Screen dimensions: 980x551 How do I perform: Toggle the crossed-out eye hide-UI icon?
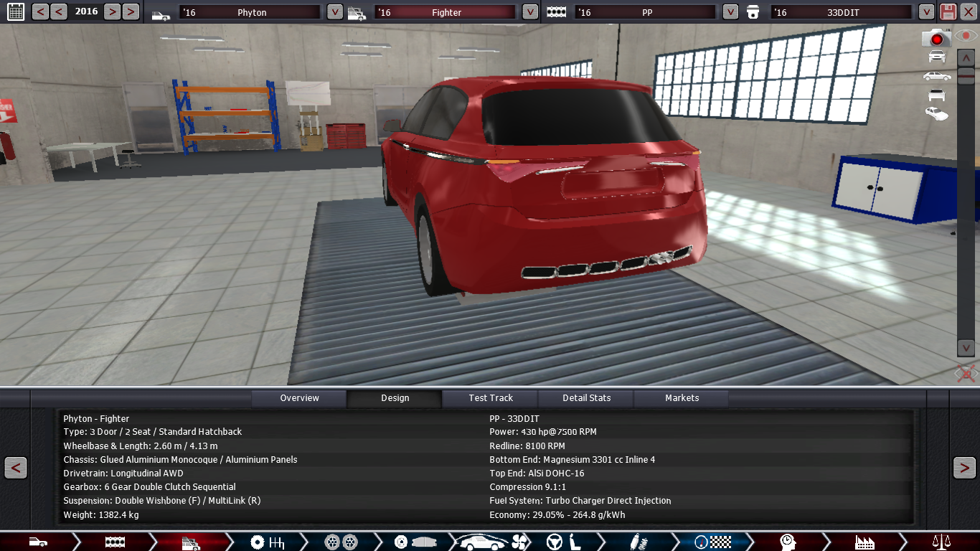966,373
